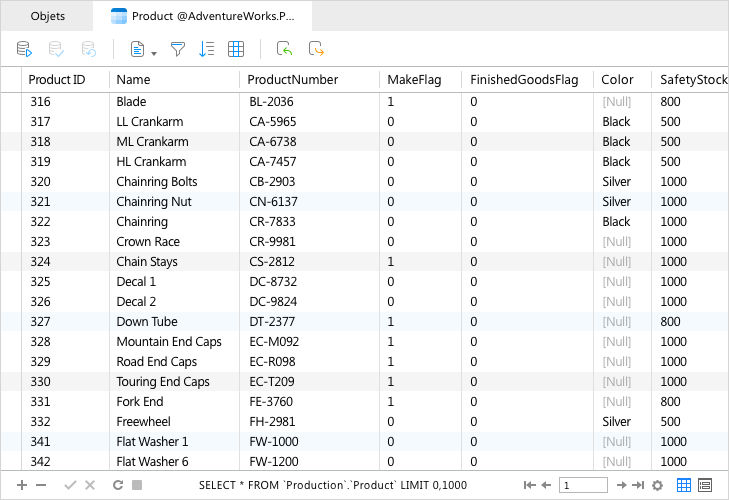Select the Product @AdventureWorks tab
The width and height of the screenshot is (729, 500).
tap(203, 16)
